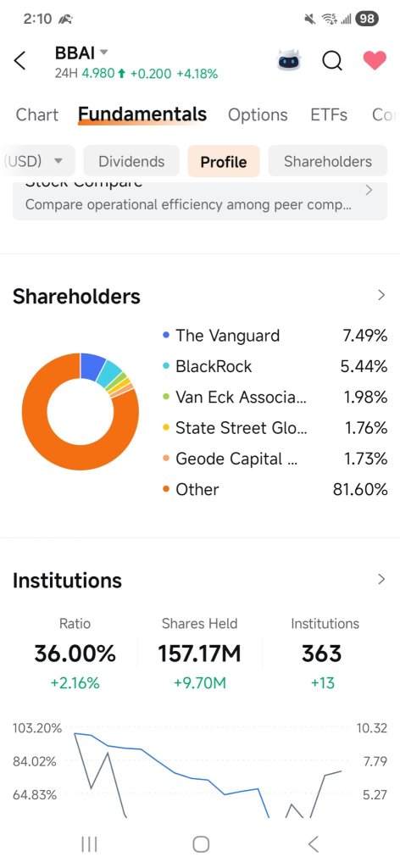Switch to the ETFs tab
400x868 pixels.
tap(329, 114)
